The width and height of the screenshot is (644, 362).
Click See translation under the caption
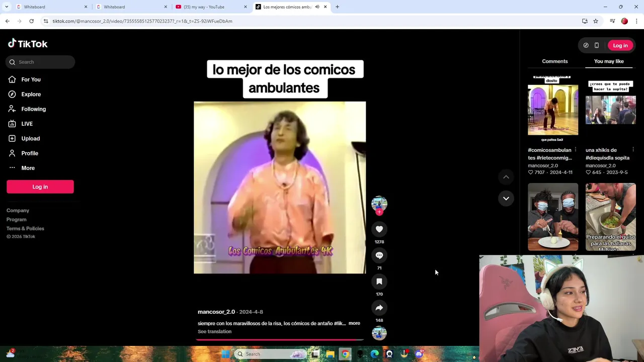click(214, 331)
